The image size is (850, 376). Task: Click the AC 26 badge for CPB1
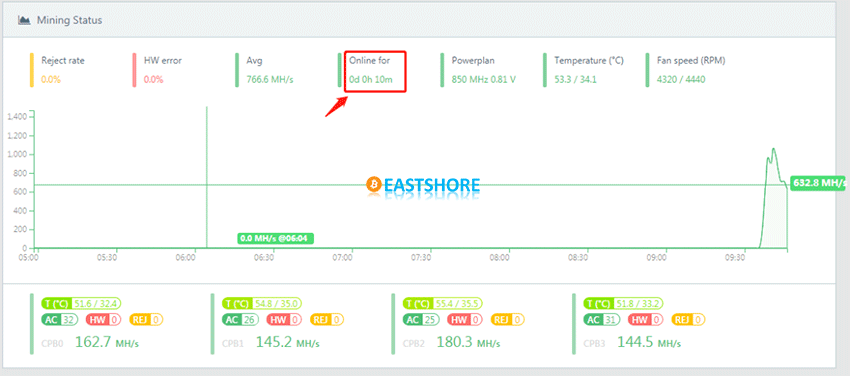pyautogui.click(x=241, y=320)
